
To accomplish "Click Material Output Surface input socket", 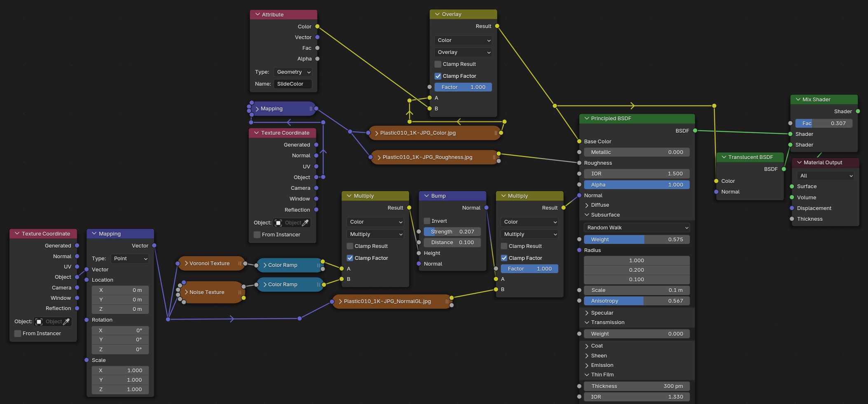I will pyautogui.click(x=792, y=186).
